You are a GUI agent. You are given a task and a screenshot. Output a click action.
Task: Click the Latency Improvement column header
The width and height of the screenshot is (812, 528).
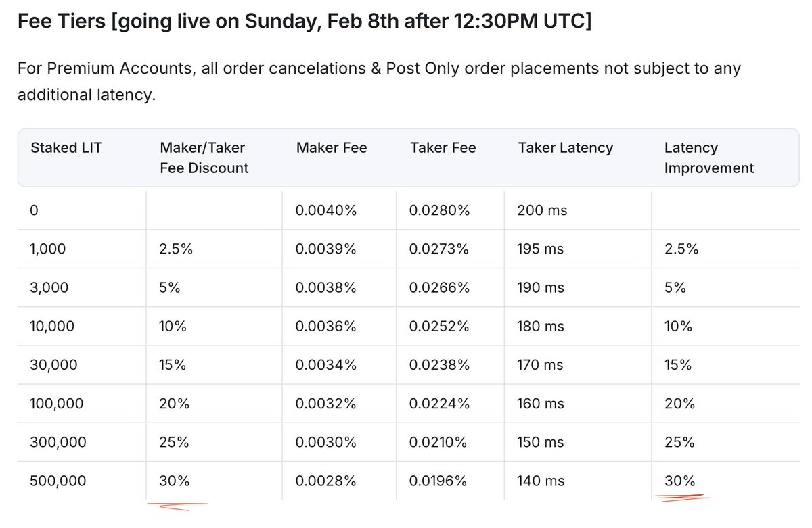click(x=708, y=158)
